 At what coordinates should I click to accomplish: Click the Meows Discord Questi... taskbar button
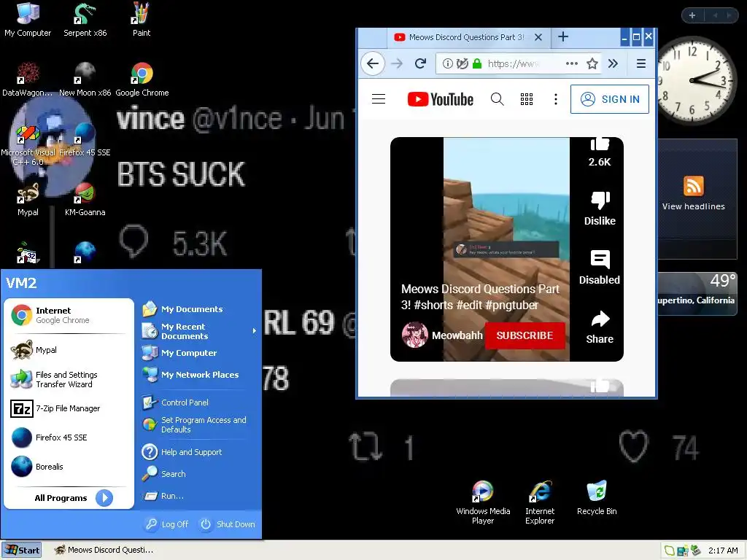coord(104,550)
